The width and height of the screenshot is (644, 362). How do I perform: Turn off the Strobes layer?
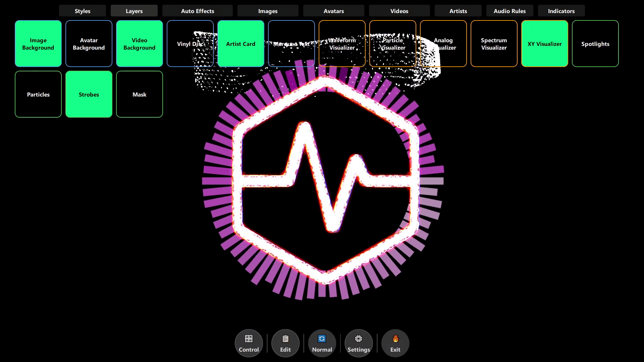click(x=89, y=94)
